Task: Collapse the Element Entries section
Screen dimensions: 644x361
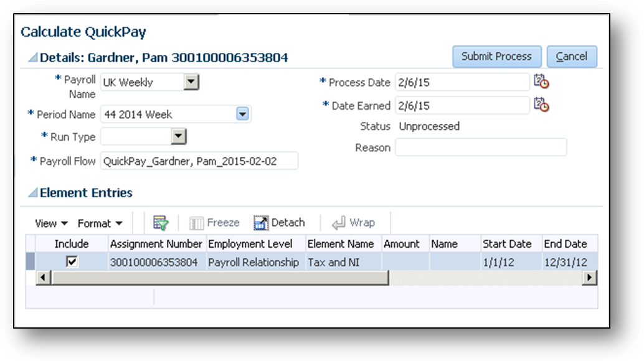Action: (x=32, y=192)
